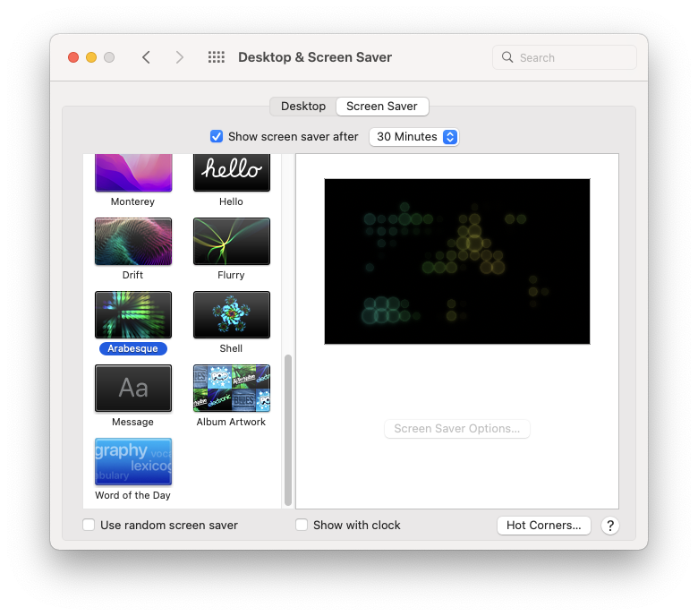
Task: Open the show-all preferences grid icon
Action: point(217,57)
